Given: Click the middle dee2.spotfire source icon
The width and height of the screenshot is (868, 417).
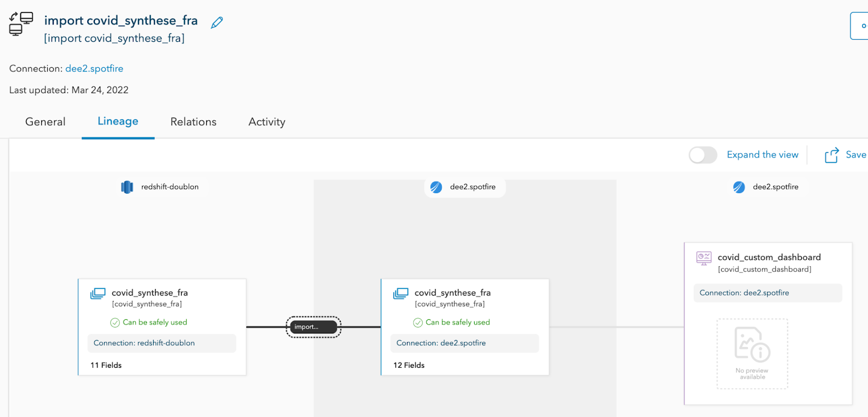Looking at the screenshot, I should click(x=436, y=187).
